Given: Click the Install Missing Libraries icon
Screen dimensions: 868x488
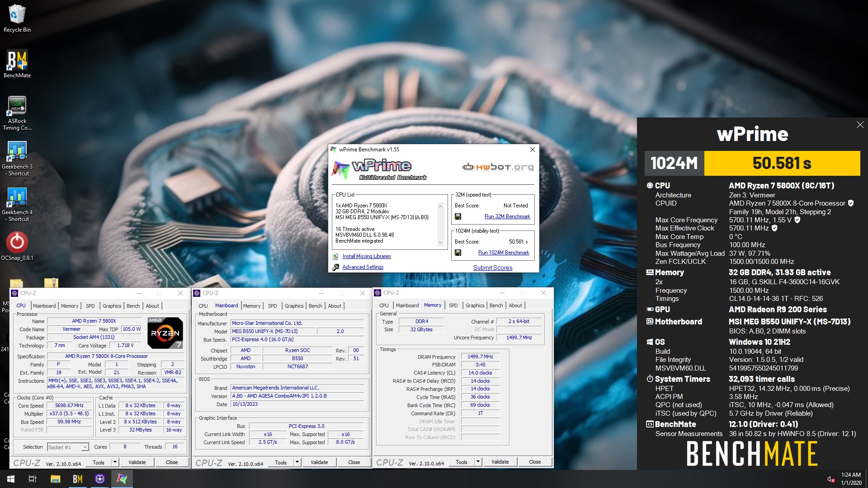Looking at the screenshot, I should pyautogui.click(x=335, y=256).
